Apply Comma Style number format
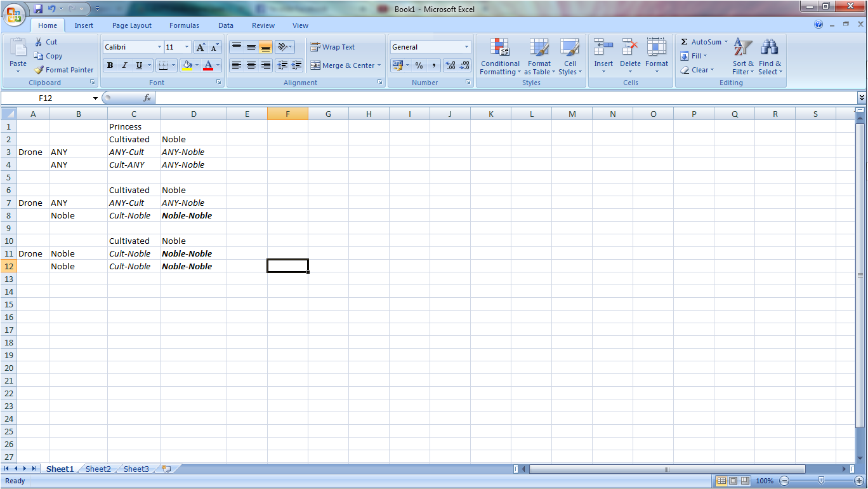The height and width of the screenshot is (489, 868). [x=434, y=65]
